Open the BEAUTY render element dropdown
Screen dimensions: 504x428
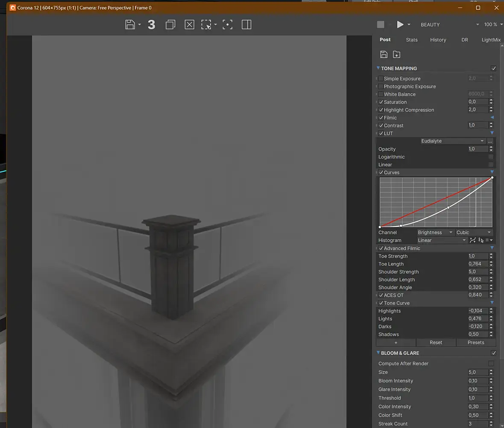449,25
